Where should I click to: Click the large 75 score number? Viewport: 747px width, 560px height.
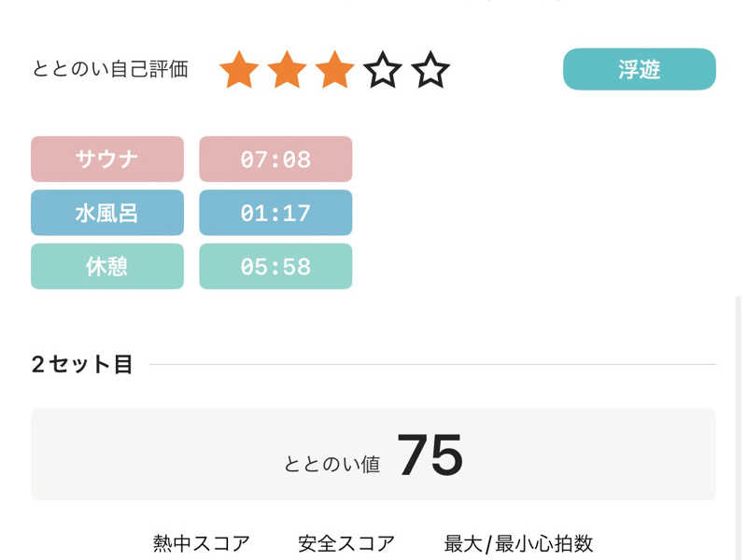point(430,455)
